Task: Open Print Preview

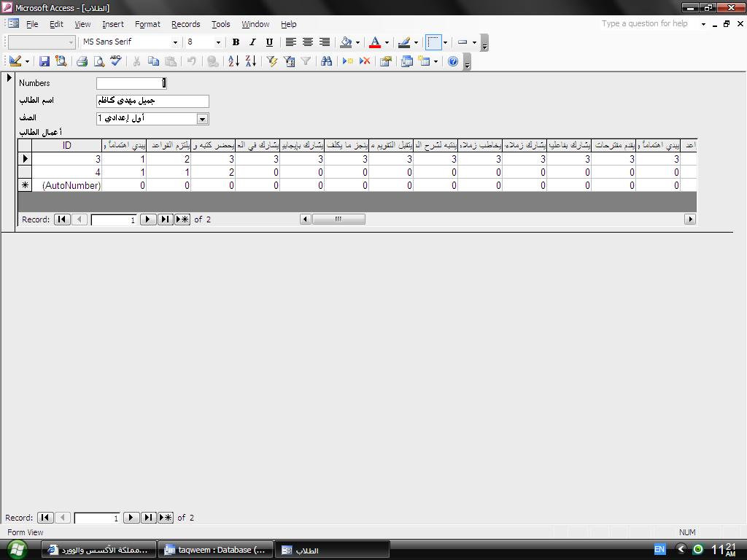Action: (99, 61)
